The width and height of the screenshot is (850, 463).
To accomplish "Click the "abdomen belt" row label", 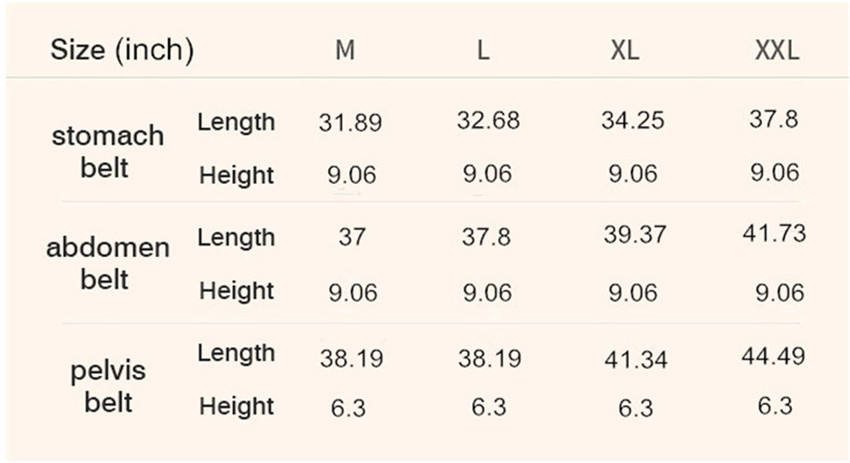I will pyautogui.click(x=107, y=263).
